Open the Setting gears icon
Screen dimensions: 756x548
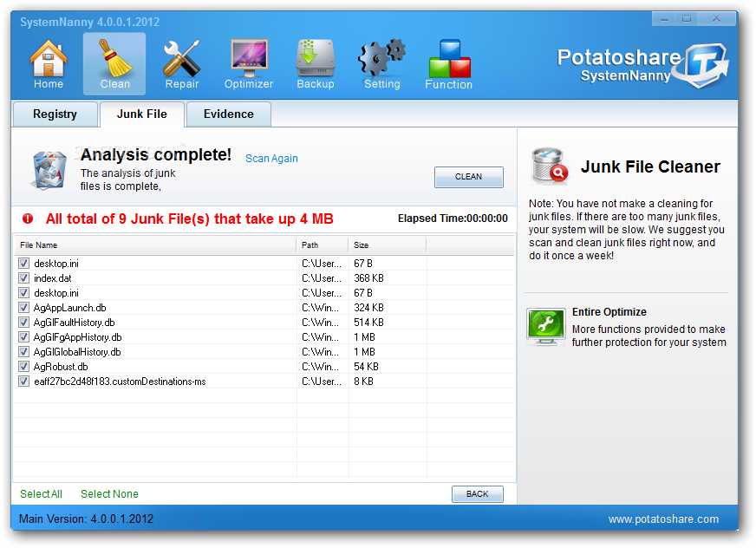point(381,63)
